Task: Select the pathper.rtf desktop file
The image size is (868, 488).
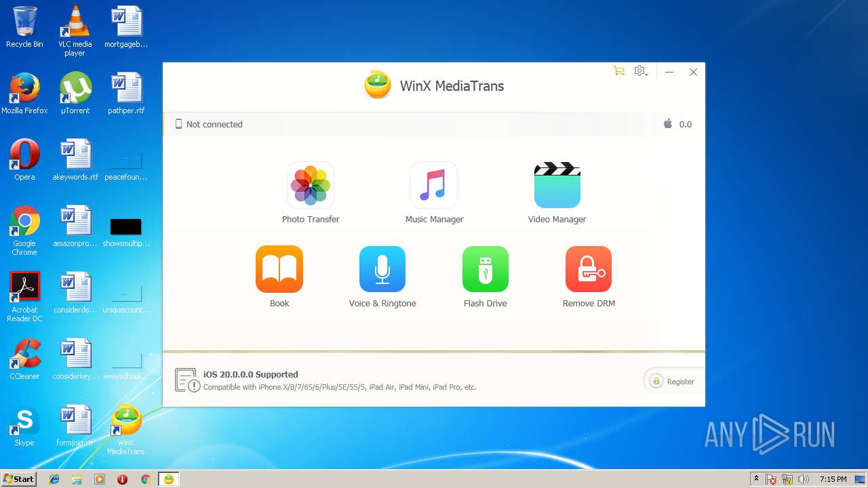Action: click(126, 94)
